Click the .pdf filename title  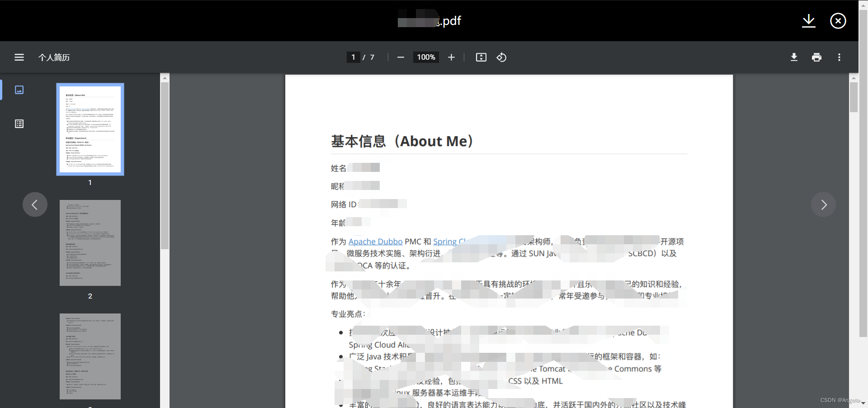pyautogui.click(x=429, y=21)
